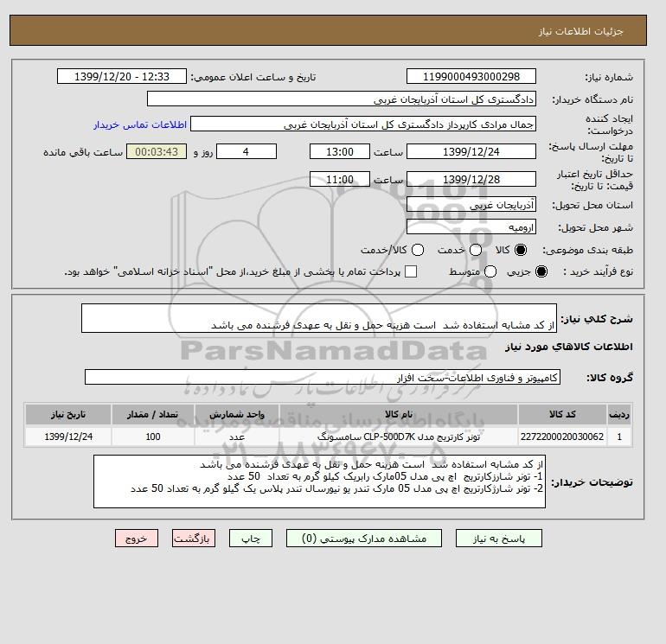Click the بازگشت back button
Viewport: 666px width, 644px height.
click(x=194, y=539)
